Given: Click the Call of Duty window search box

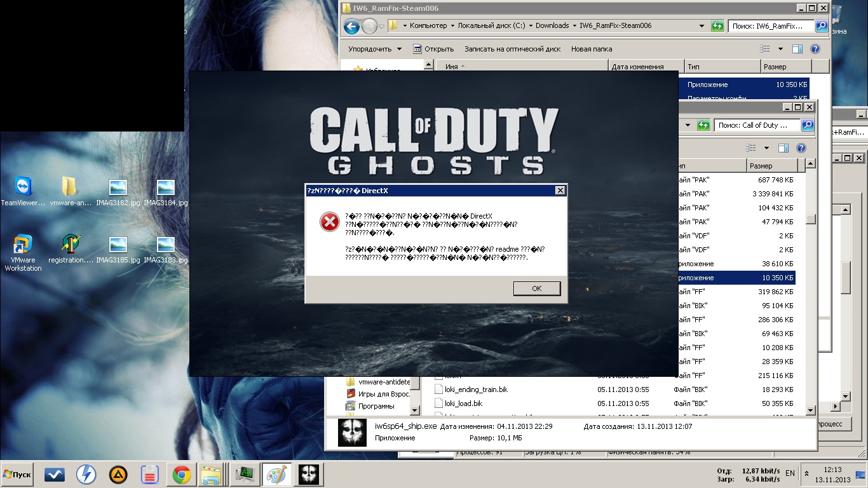Looking at the screenshot, I should 757,125.
